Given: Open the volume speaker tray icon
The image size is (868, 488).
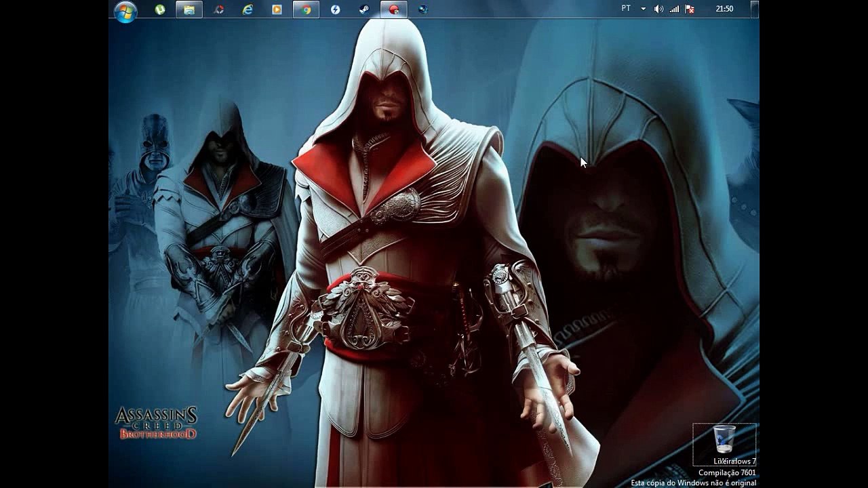Looking at the screenshot, I should (658, 9).
